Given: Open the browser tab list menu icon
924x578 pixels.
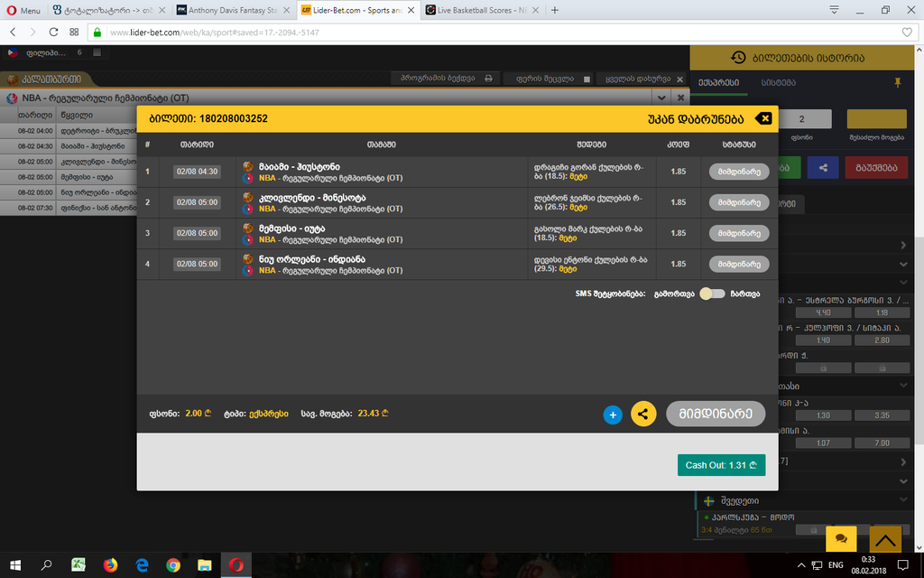Looking at the screenshot, I should click(x=834, y=9).
